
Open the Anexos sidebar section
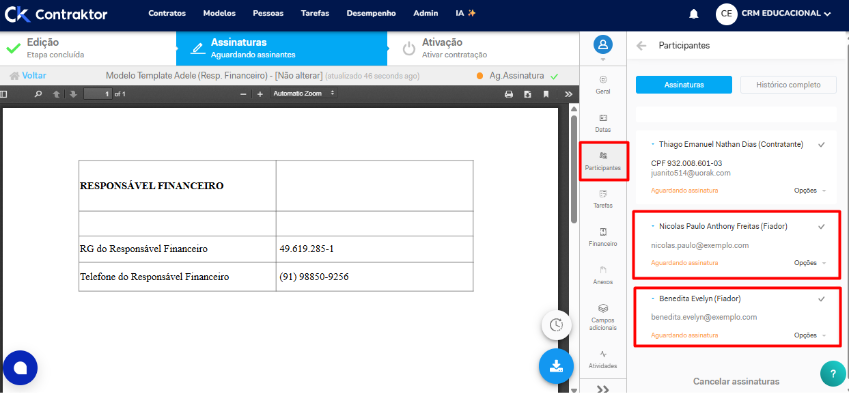603,275
